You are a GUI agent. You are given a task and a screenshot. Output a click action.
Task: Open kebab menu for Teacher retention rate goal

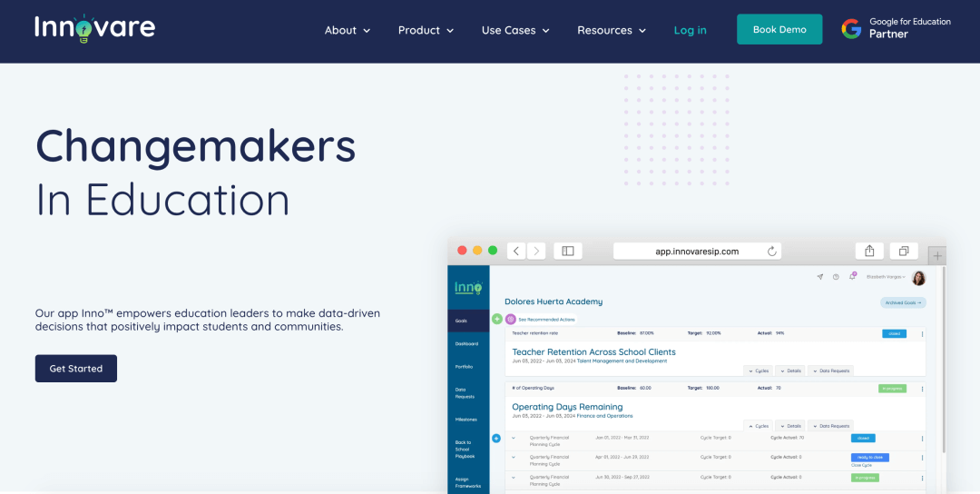tap(922, 334)
